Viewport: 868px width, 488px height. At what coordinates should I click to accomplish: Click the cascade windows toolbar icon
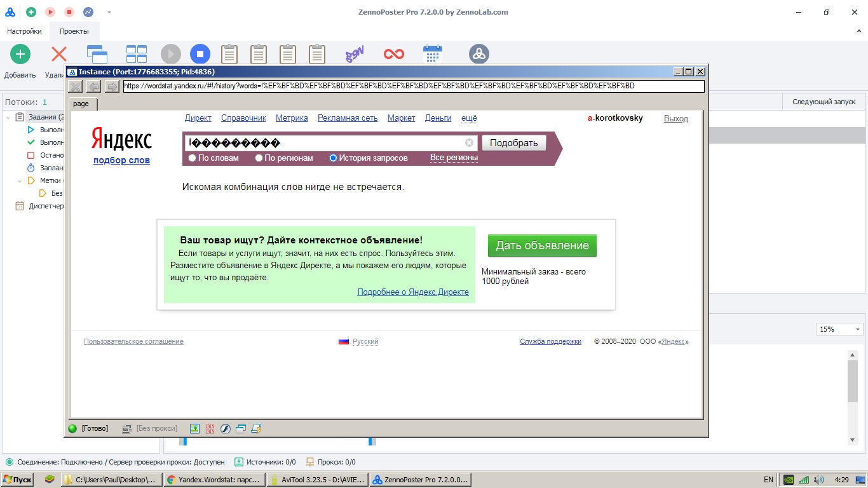pos(97,54)
